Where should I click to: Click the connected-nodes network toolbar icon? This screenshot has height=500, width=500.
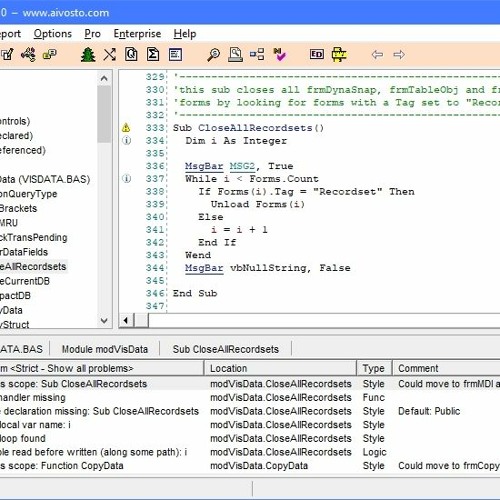(x=28, y=54)
